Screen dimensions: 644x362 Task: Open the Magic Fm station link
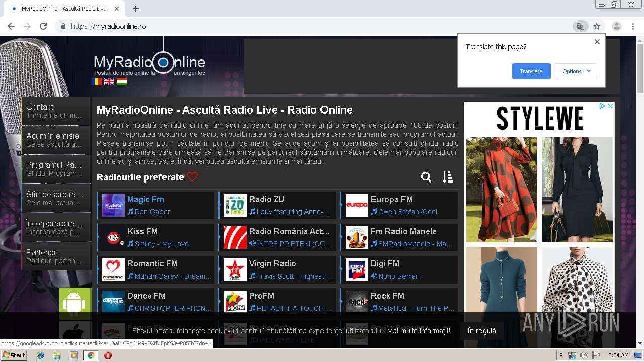click(145, 199)
